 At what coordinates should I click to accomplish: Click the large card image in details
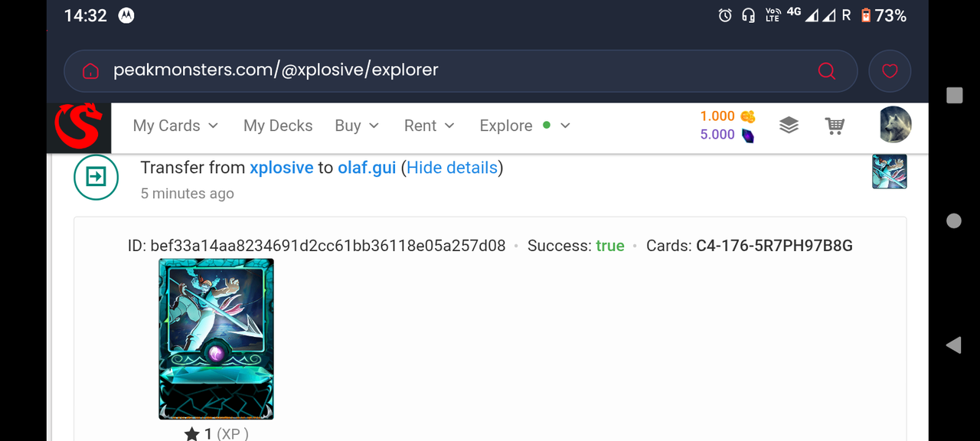216,339
